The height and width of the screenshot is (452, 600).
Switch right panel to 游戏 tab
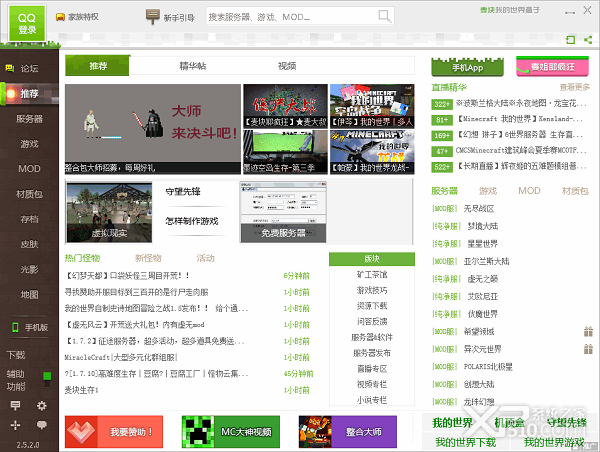(x=488, y=191)
